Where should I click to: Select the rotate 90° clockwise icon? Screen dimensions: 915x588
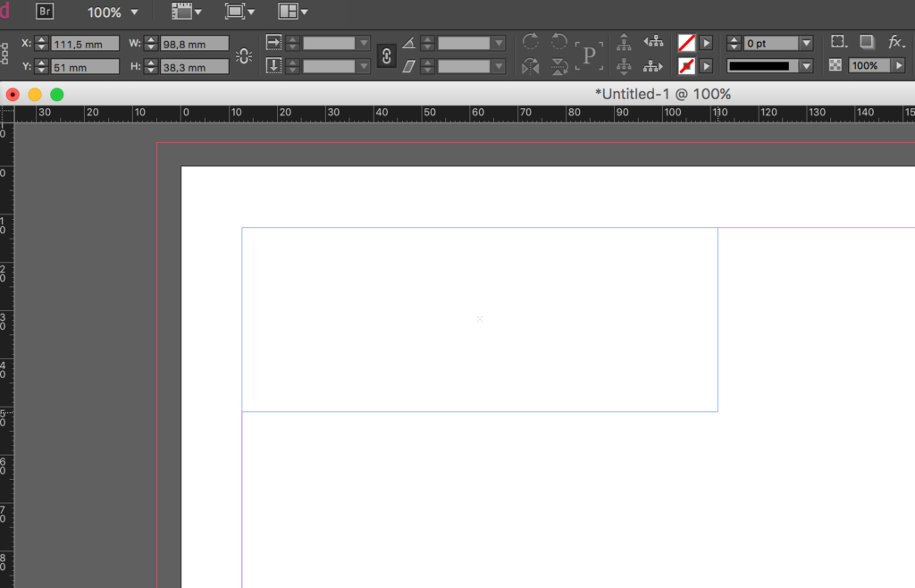(529, 41)
